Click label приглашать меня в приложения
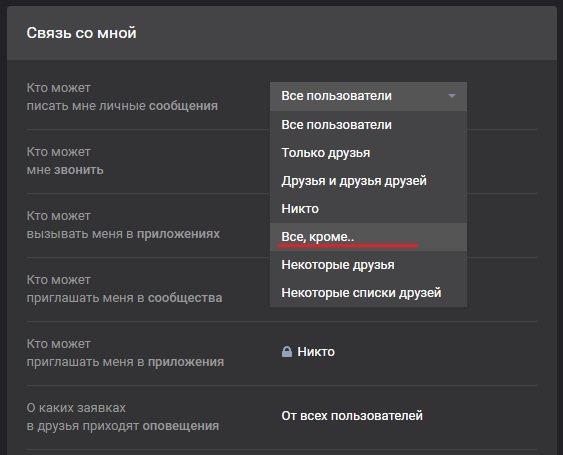The height and width of the screenshot is (455, 563). click(x=125, y=361)
